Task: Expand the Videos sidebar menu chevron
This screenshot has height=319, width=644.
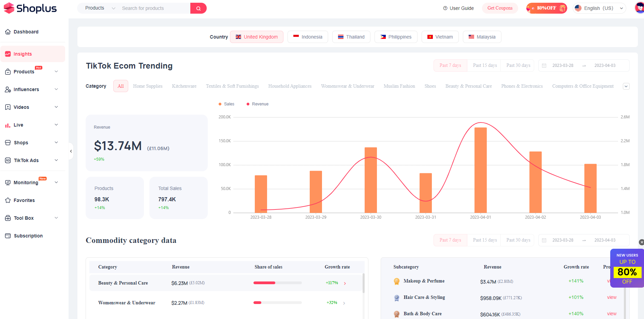Action: [x=56, y=107]
